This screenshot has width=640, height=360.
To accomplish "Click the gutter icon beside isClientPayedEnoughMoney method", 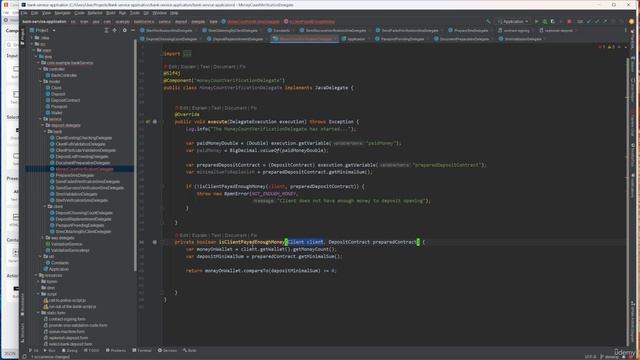I will [x=155, y=242].
